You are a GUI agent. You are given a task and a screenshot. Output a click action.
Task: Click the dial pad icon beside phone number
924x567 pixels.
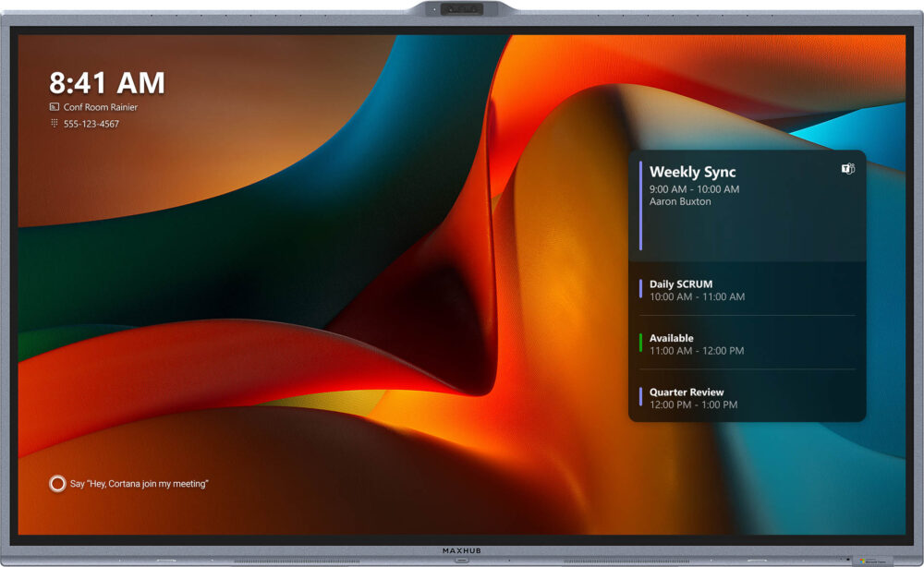coord(55,123)
